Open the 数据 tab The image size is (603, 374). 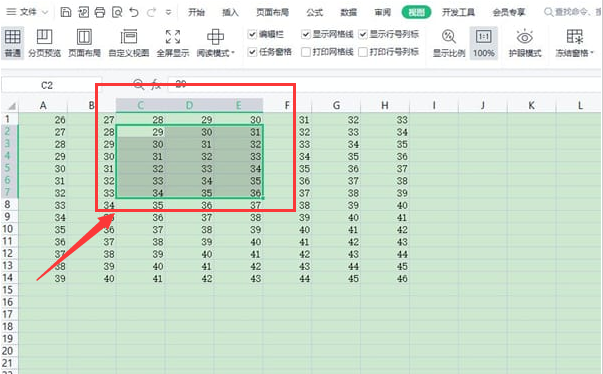pyautogui.click(x=348, y=13)
